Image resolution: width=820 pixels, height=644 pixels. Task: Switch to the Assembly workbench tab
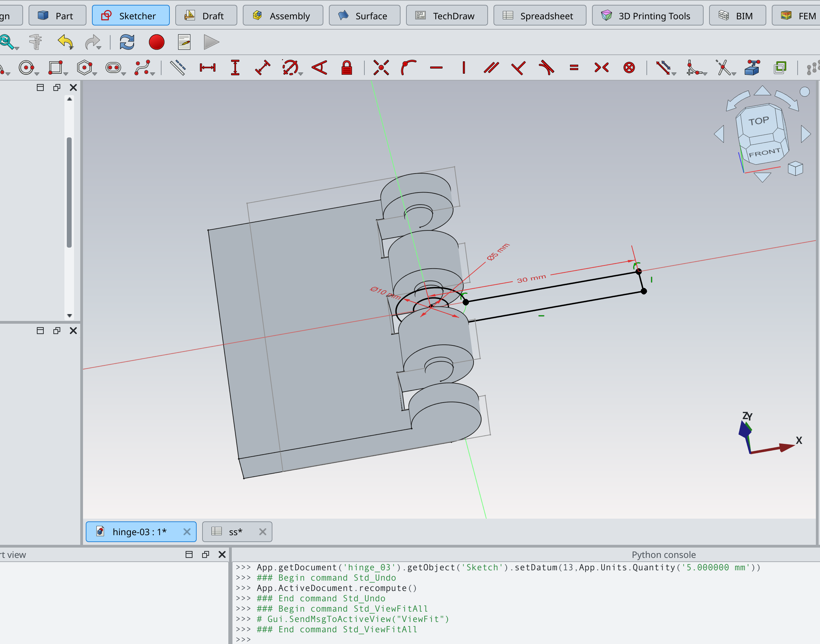click(283, 15)
